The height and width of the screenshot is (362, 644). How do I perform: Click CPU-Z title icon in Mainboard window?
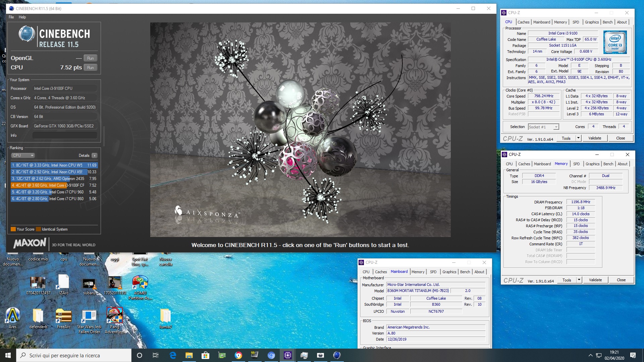pos(361,262)
